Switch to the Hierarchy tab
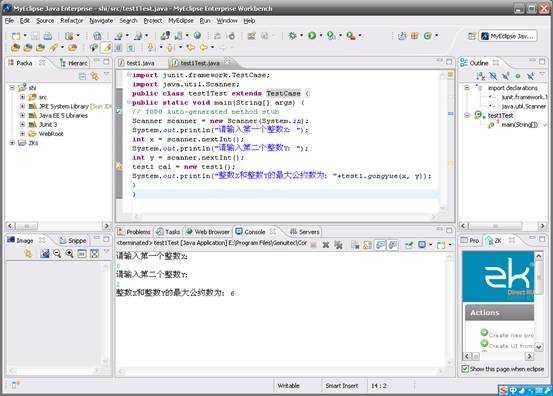 point(74,63)
